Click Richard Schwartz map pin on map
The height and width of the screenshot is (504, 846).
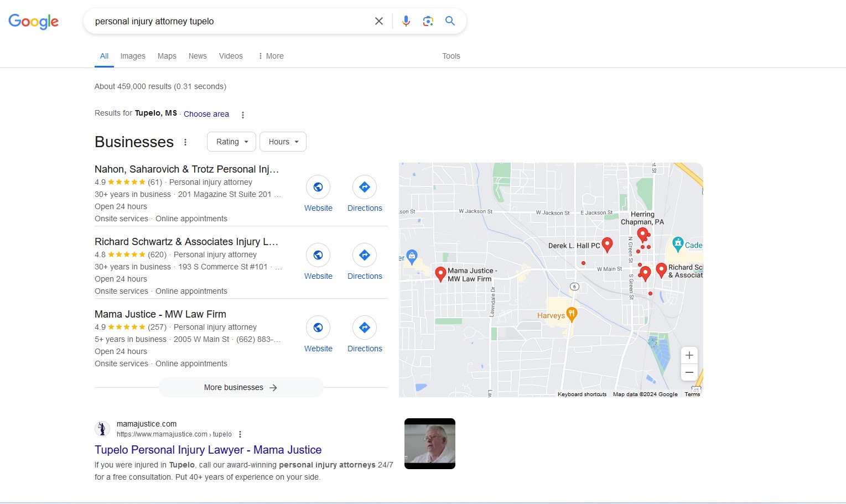point(661,270)
